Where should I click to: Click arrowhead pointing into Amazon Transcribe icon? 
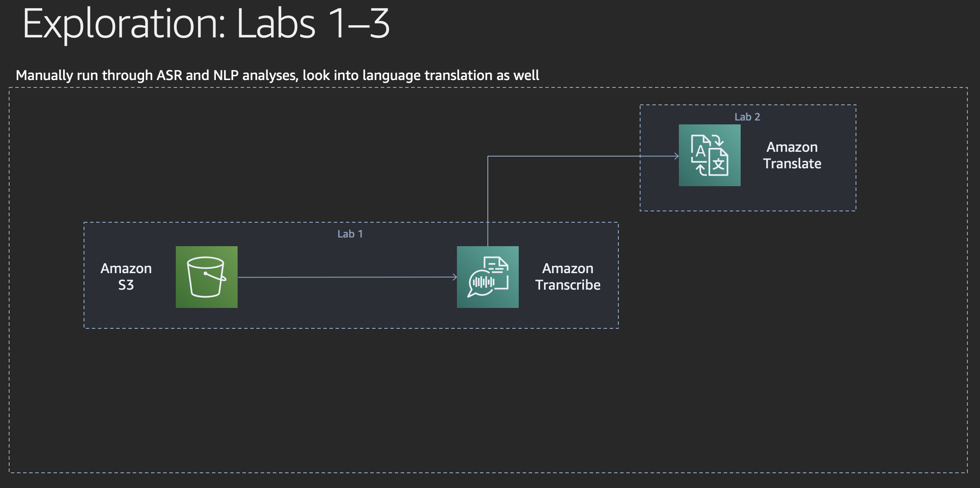pos(455,277)
